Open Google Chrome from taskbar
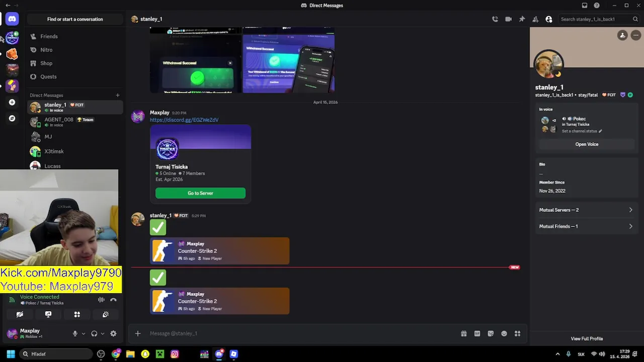 (116, 354)
